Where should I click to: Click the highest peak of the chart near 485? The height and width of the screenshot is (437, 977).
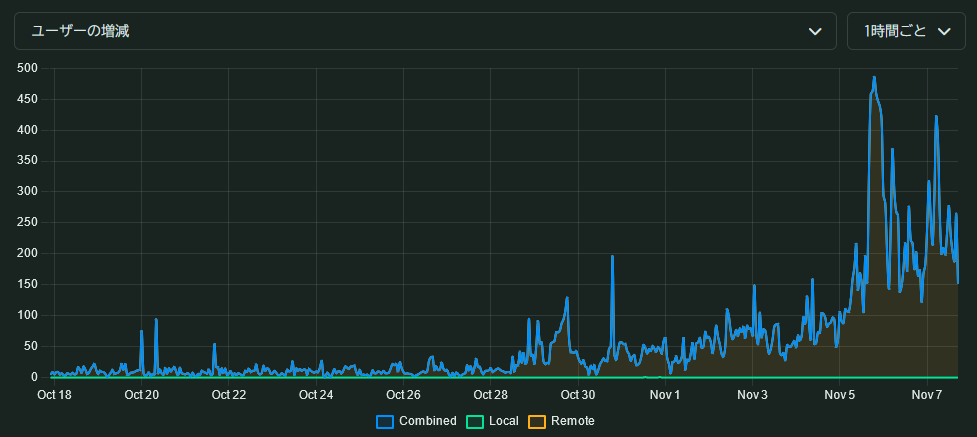874,77
